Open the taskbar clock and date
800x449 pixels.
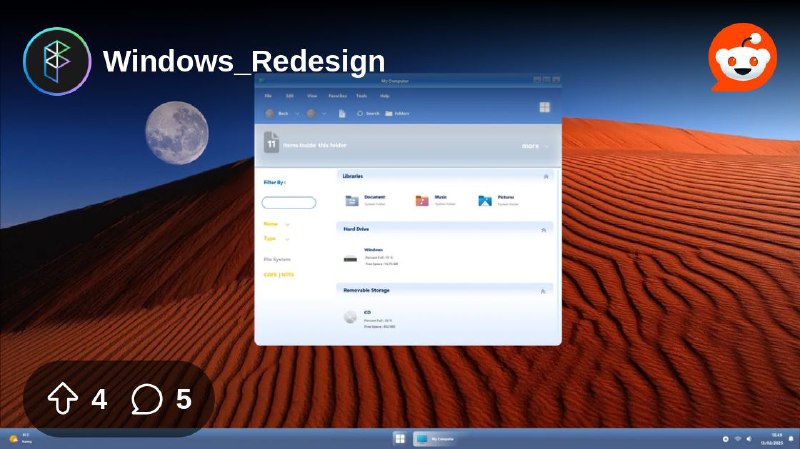click(x=772, y=439)
